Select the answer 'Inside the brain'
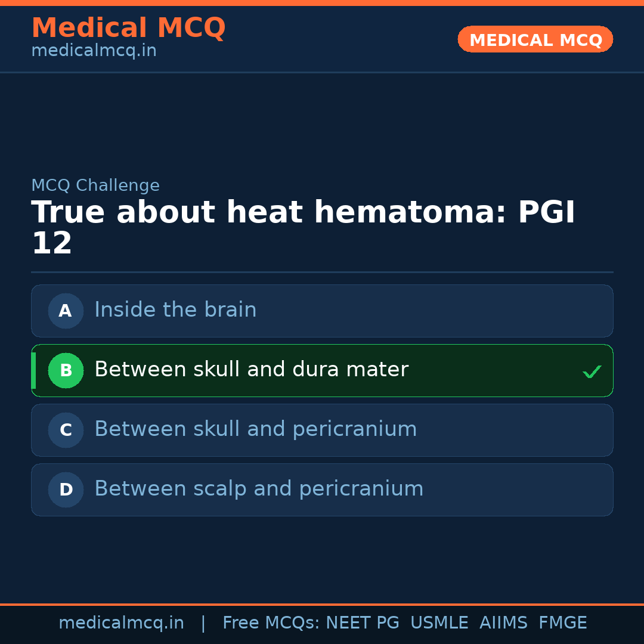The height and width of the screenshot is (644, 644). 175,310
